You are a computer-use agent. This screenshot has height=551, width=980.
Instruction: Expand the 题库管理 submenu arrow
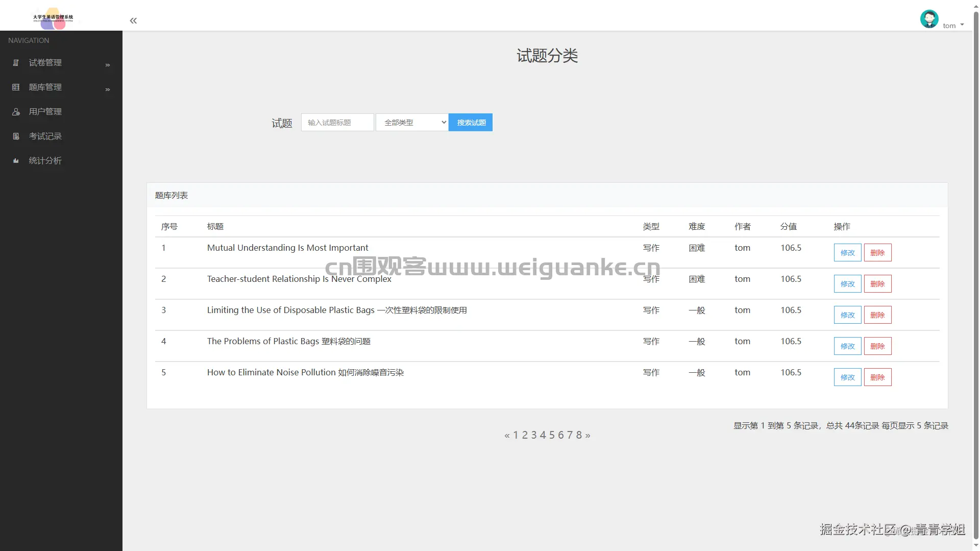(x=108, y=89)
